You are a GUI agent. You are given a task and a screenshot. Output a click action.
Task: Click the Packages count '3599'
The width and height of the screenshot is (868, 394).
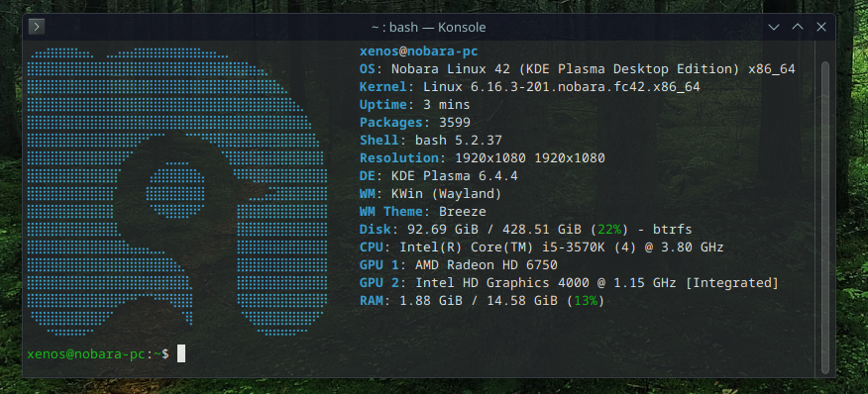(455, 123)
